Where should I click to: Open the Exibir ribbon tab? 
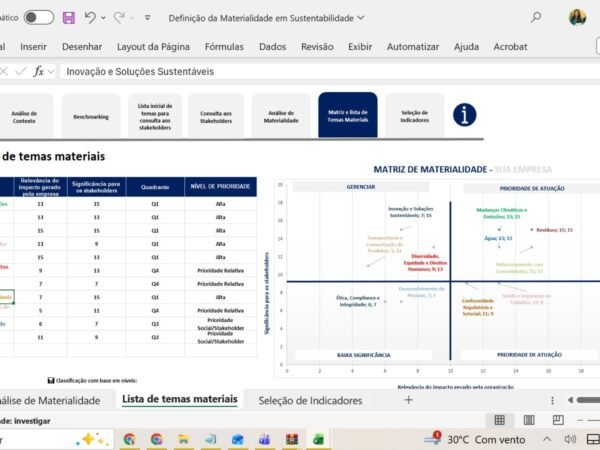[x=360, y=47]
